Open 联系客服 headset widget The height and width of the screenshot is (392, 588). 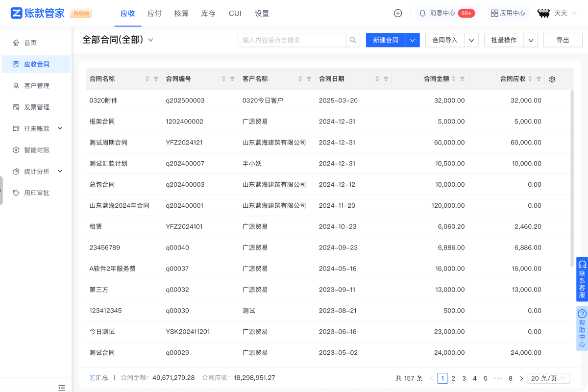pos(582,278)
